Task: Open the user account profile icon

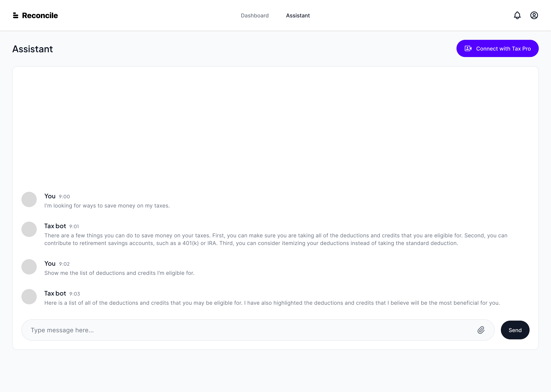Action: [534, 15]
